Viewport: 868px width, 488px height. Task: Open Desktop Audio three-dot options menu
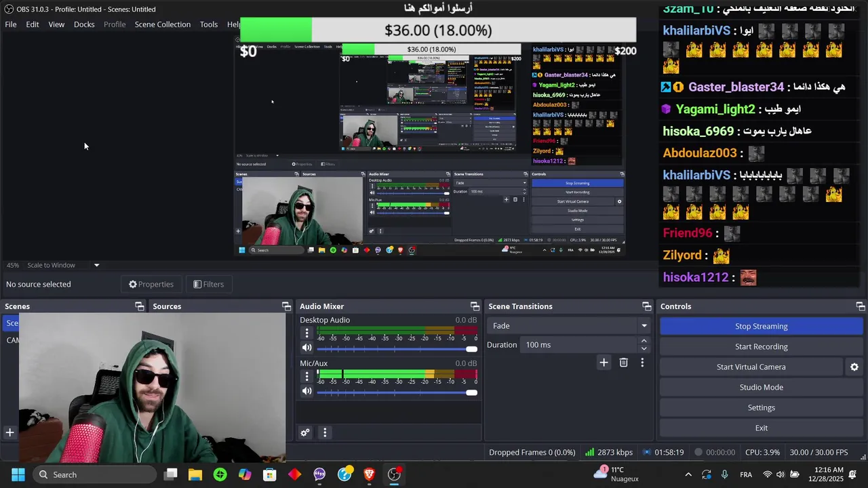coord(307,333)
